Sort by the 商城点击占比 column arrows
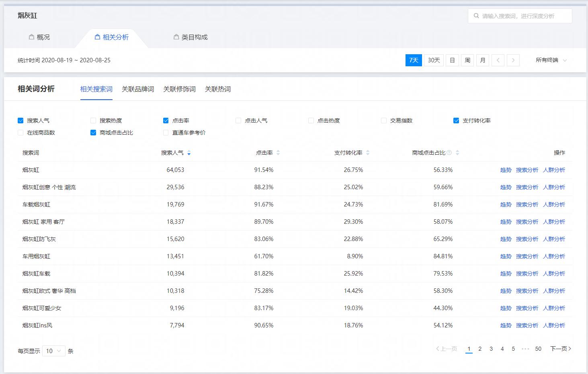This screenshot has height=374, width=588. click(457, 153)
